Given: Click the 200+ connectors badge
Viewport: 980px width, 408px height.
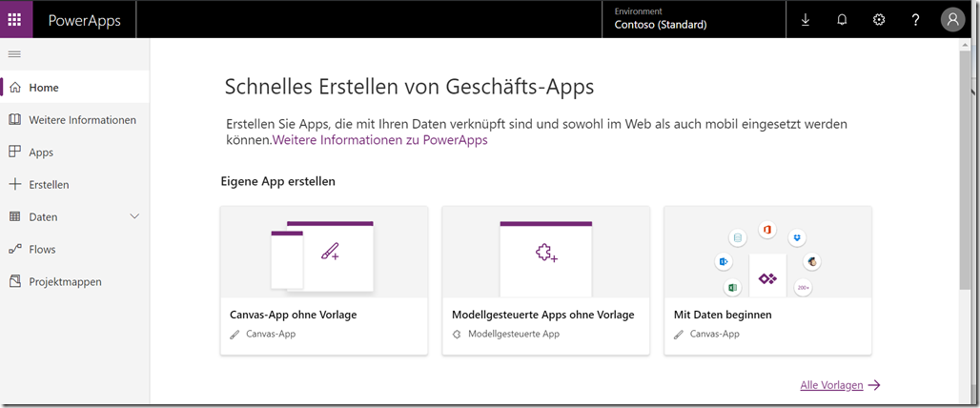Looking at the screenshot, I should pos(803,288).
